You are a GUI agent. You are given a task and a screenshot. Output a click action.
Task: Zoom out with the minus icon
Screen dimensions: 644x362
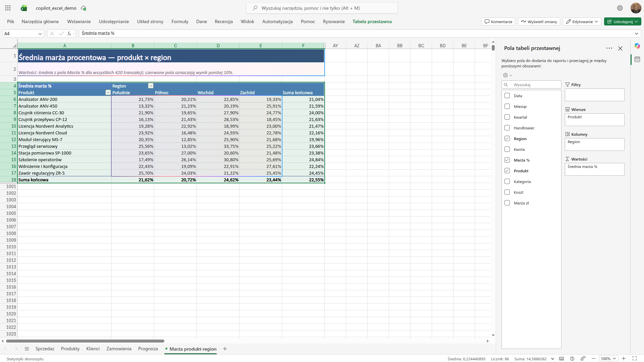[x=593, y=359]
